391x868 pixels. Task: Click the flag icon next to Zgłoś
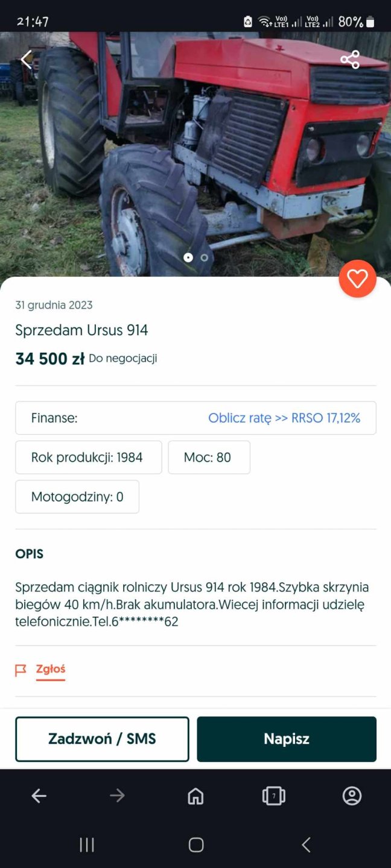tap(21, 670)
